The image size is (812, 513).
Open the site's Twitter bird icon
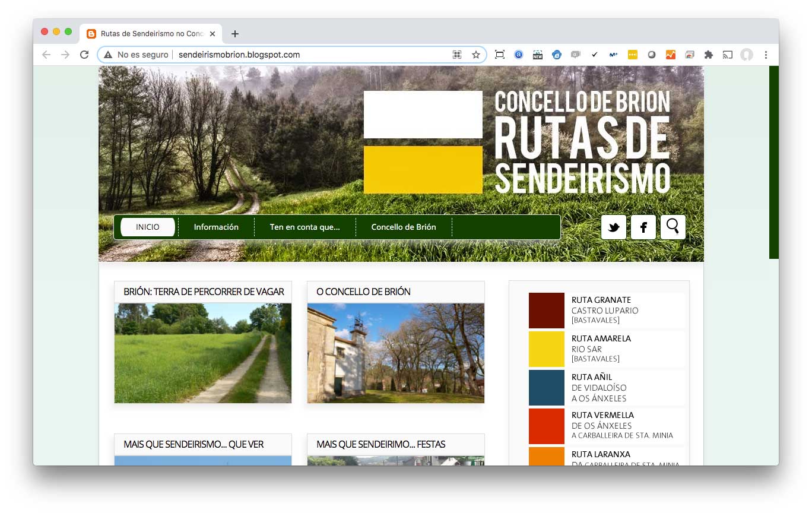click(x=614, y=227)
